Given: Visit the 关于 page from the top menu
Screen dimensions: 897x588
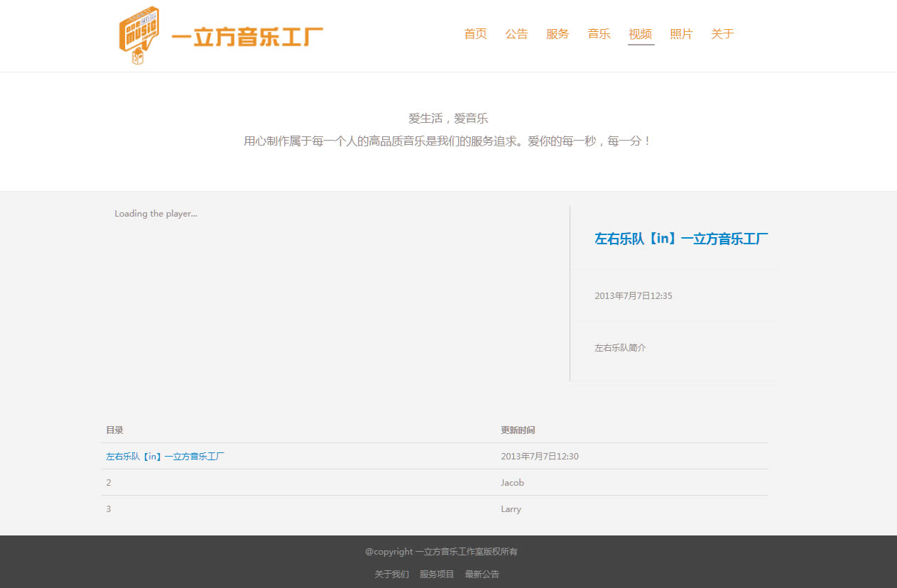Looking at the screenshot, I should tap(722, 34).
